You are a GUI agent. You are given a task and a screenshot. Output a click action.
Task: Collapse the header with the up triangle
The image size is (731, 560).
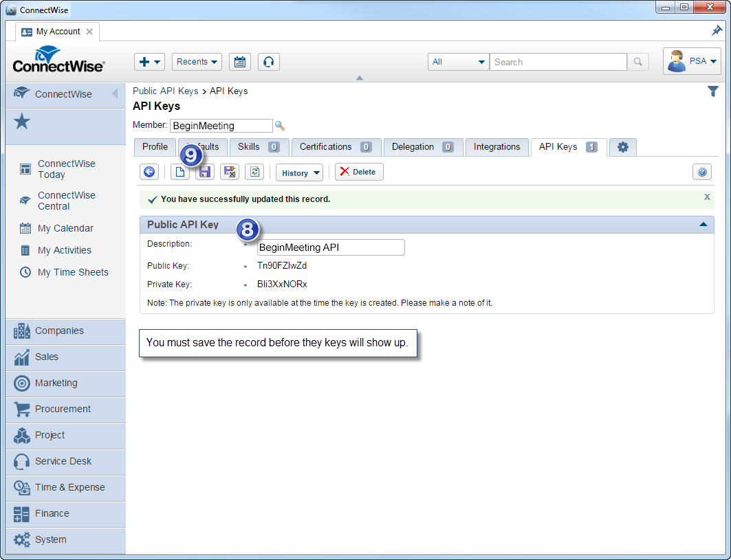point(360,78)
